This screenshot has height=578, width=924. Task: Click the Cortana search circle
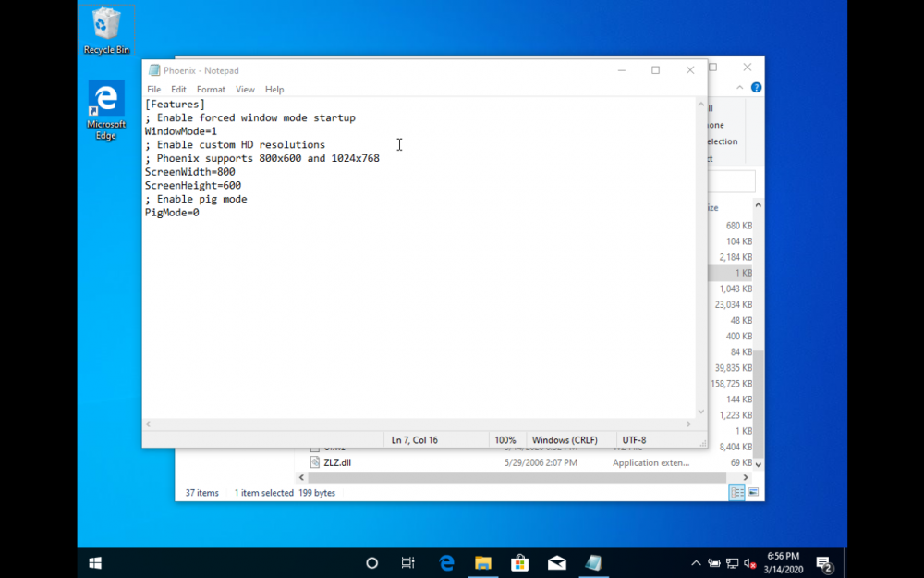371,562
